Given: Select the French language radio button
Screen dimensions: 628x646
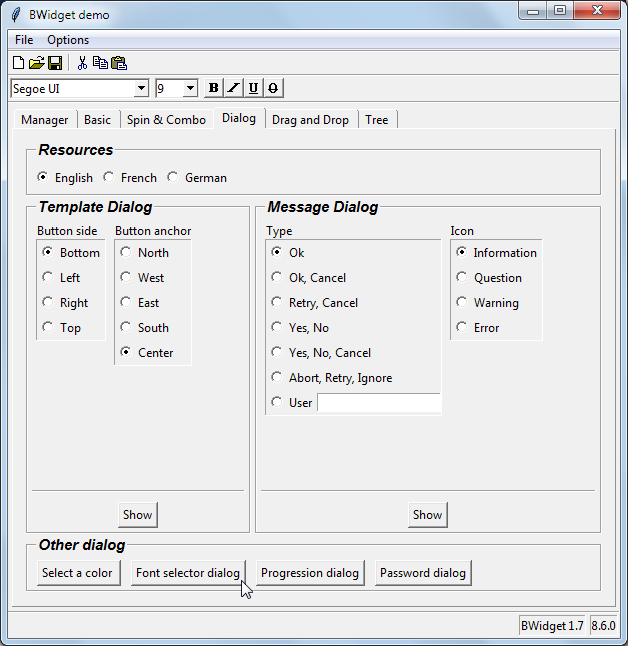Looking at the screenshot, I should point(109,177).
